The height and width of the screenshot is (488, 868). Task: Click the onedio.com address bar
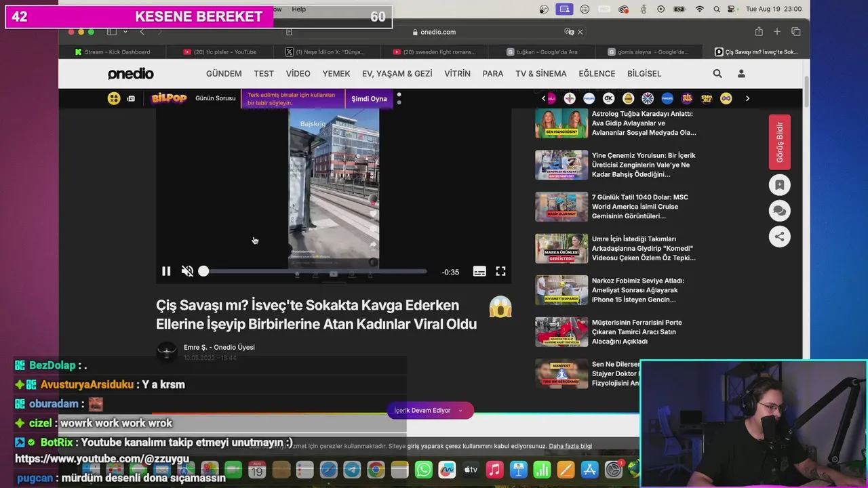tap(434, 32)
